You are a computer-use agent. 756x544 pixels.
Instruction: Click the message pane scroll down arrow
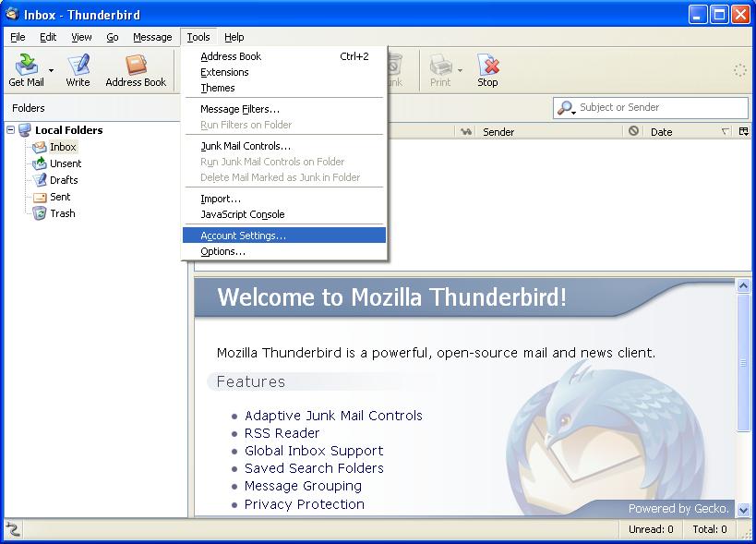pos(743,509)
